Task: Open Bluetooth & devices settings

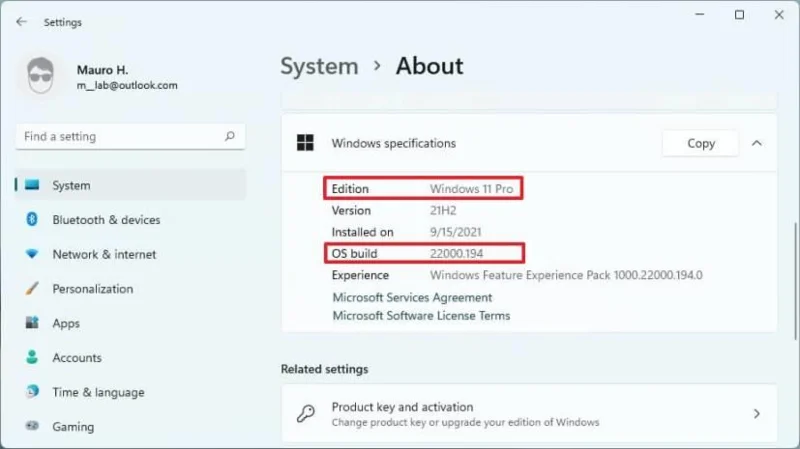Action: pos(106,220)
